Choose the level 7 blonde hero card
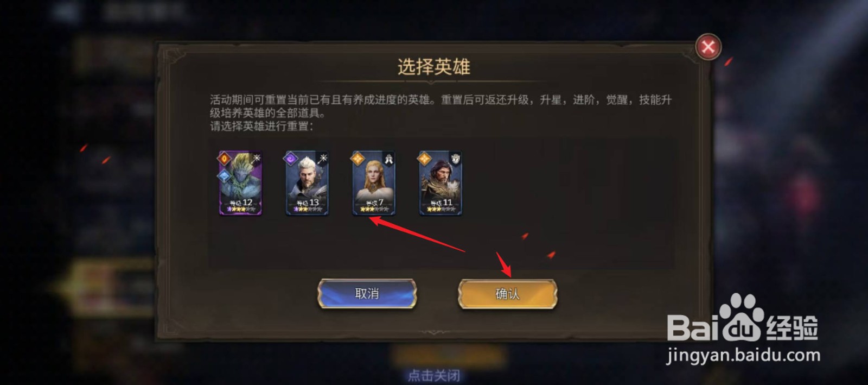This screenshot has width=868, height=385. tap(374, 183)
